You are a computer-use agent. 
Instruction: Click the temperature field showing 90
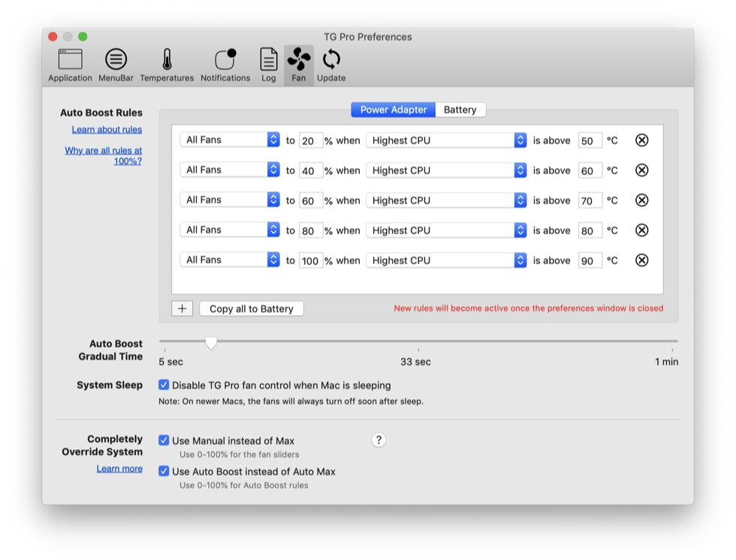(590, 260)
